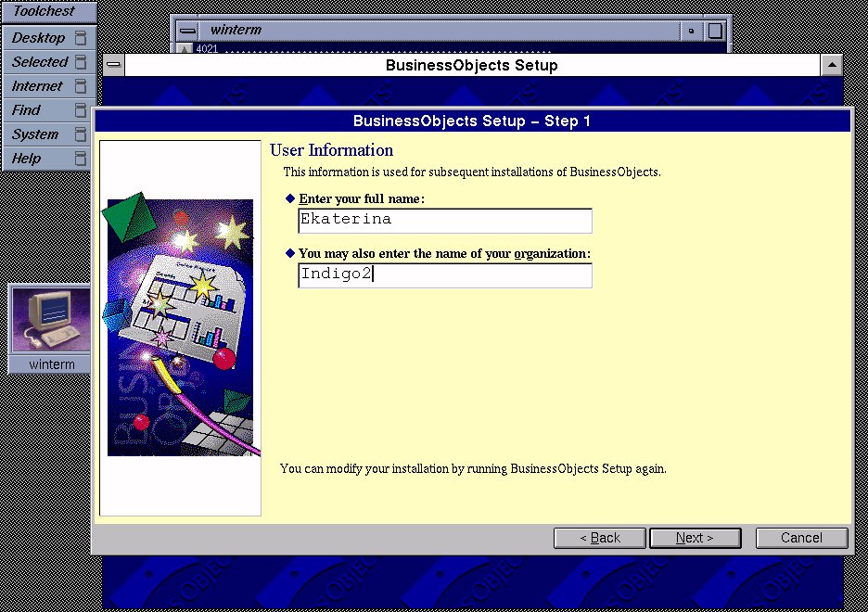Click the BusinessObjects splash artwork image
Screen dimensions: 868x612
[180, 327]
